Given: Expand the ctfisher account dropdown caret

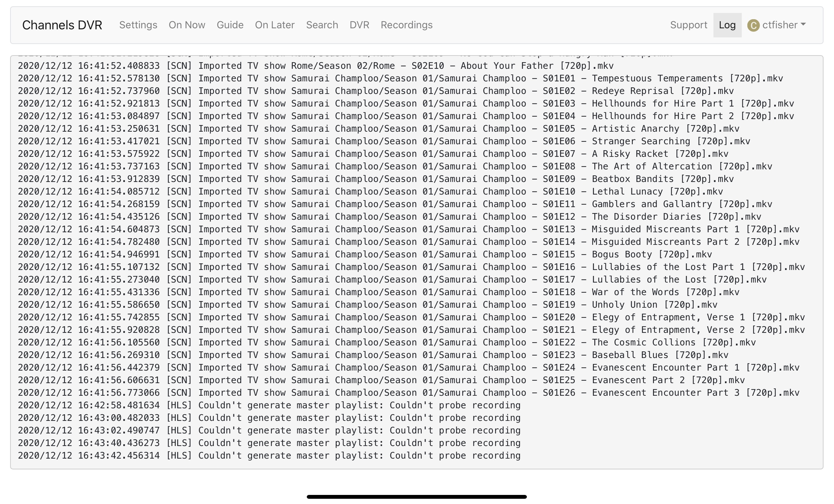Looking at the screenshot, I should tap(803, 24).
